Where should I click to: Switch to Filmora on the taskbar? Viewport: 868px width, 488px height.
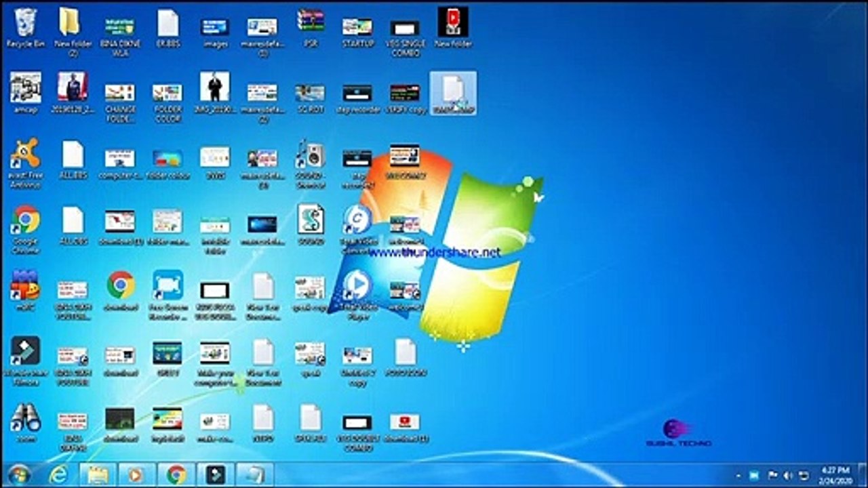point(216,474)
